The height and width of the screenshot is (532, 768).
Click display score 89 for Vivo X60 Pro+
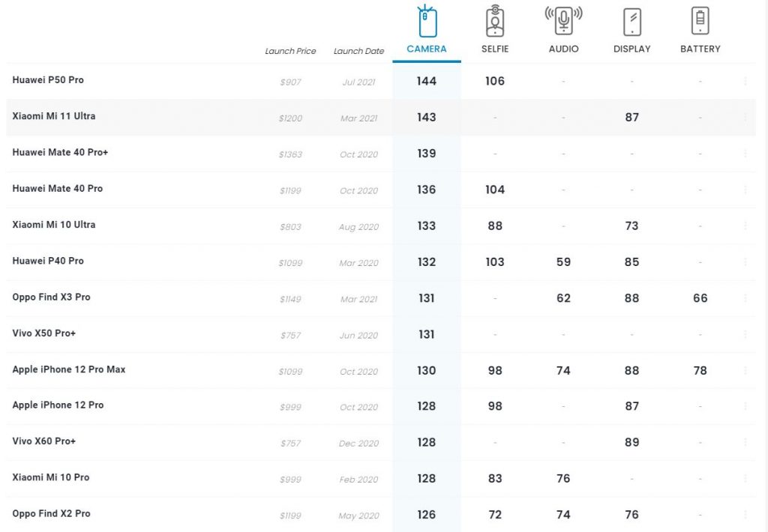click(x=631, y=442)
